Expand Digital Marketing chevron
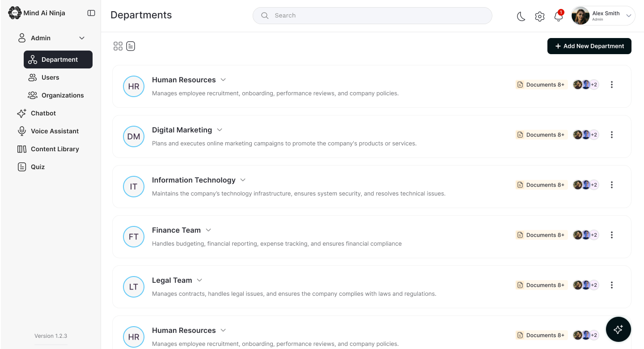This screenshot has width=644, height=349. click(x=220, y=130)
